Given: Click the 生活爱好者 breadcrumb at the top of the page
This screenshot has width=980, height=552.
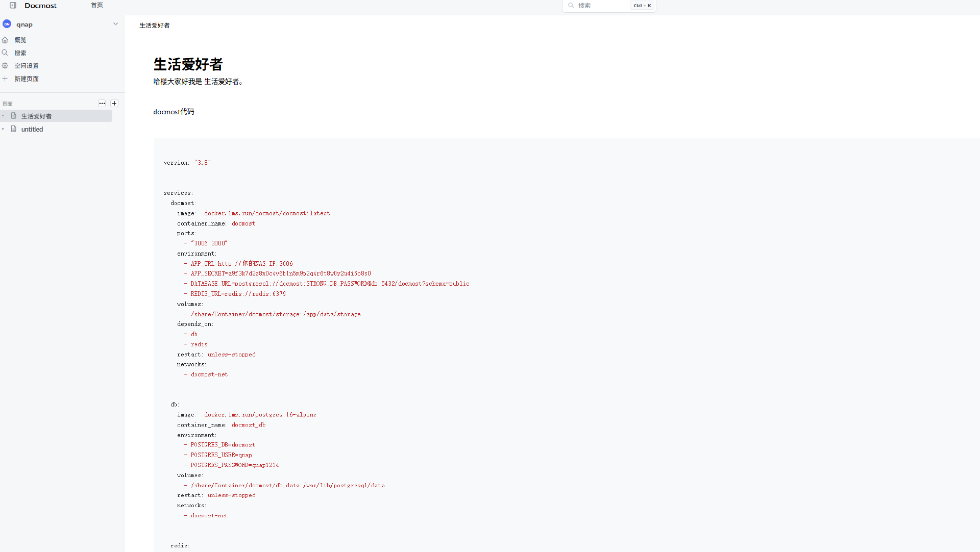Looking at the screenshot, I should click(155, 26).
